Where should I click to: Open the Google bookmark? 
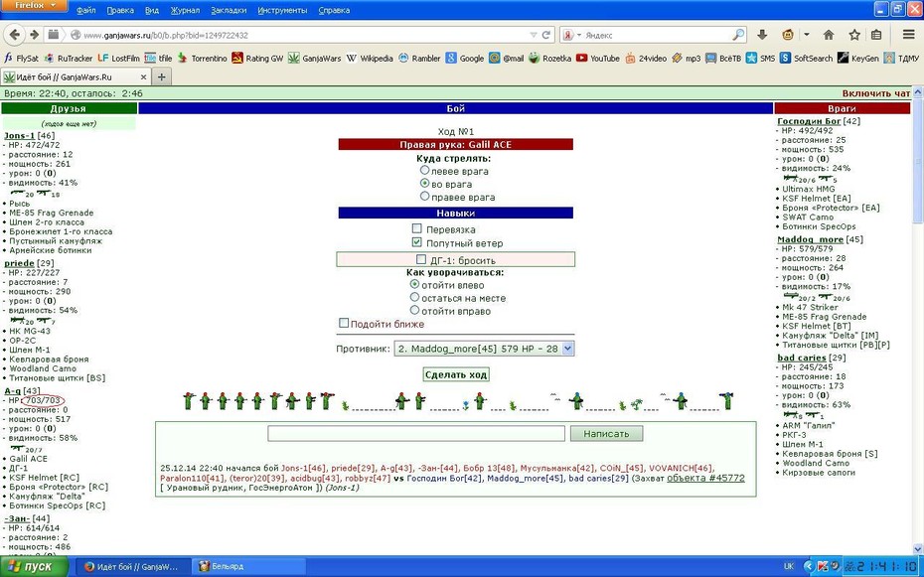(465, 59)
